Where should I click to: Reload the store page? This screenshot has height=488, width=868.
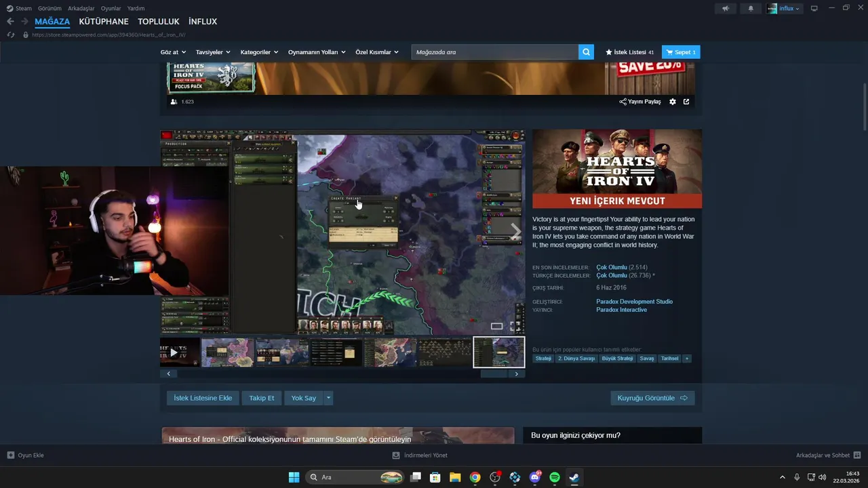tap(11, 35)
